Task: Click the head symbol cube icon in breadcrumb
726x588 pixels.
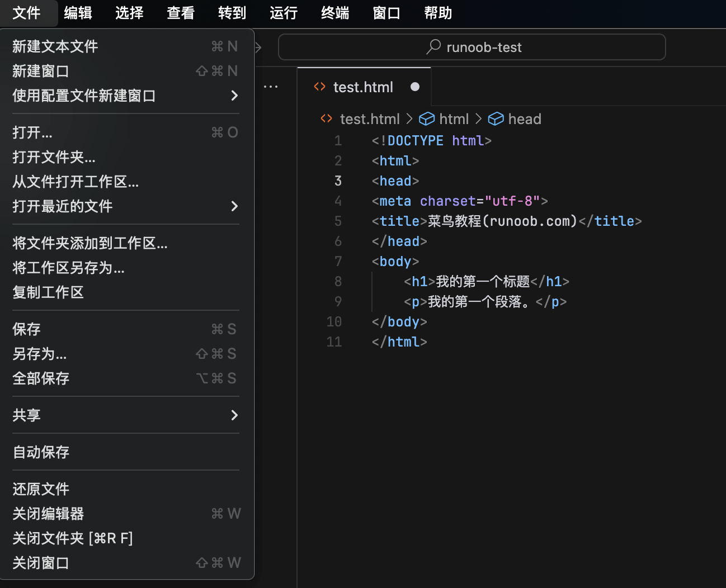Action: [496, 119]
